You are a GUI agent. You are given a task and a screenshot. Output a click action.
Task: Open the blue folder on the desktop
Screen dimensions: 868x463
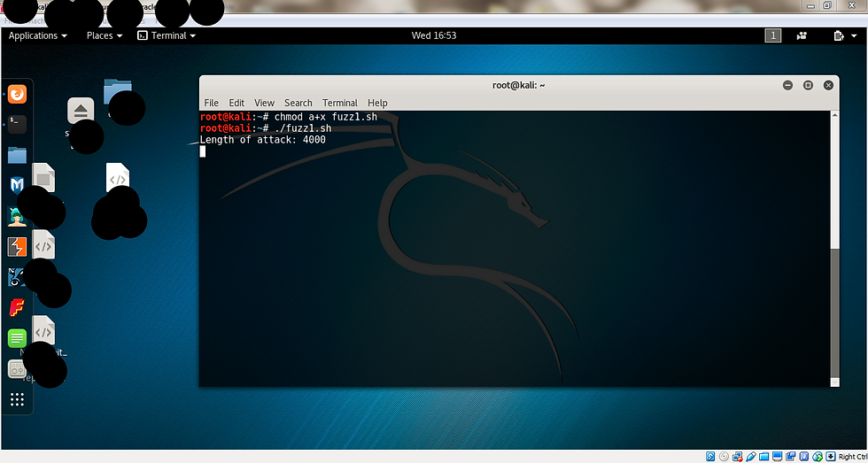point(117,92)
